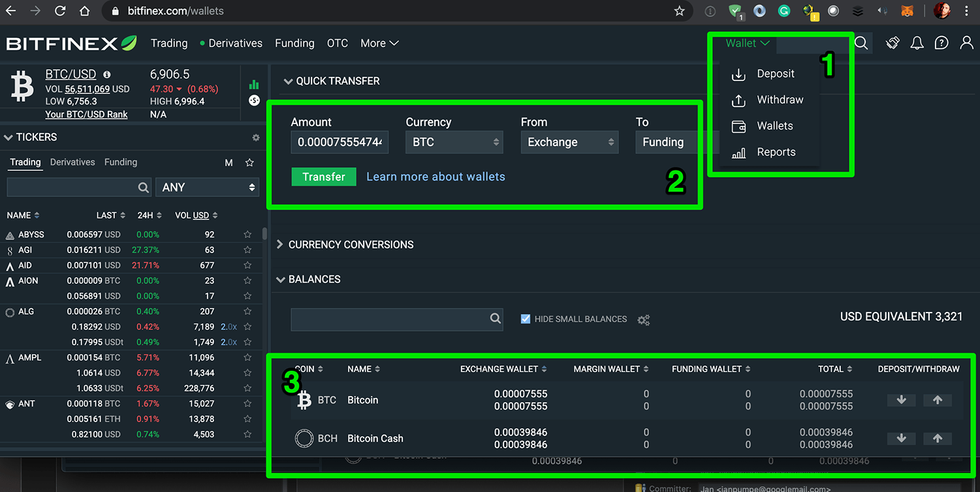Open the Grammarly extension icon
Viewport: 980px width, 492px height.
(x=784, y=11)
